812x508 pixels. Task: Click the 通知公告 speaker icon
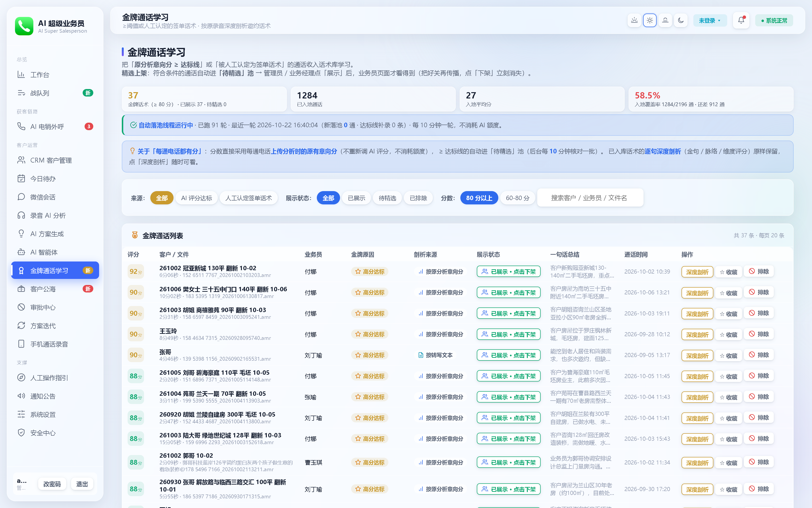click(21, 396)
